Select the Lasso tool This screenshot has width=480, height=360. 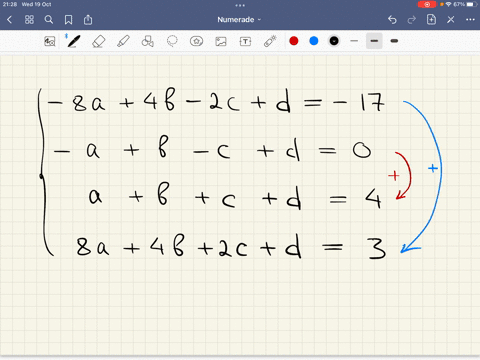tap(172, 41)
